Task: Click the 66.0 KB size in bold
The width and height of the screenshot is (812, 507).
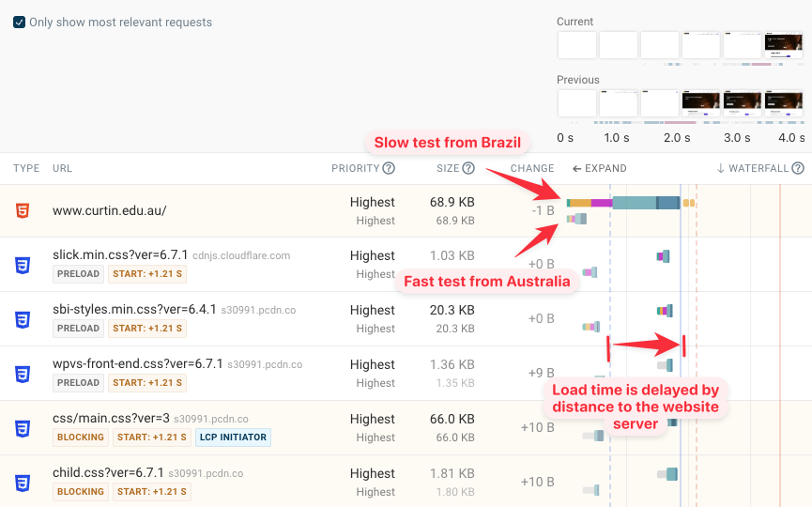Action: pyautogui.click(x=452, y=419)
